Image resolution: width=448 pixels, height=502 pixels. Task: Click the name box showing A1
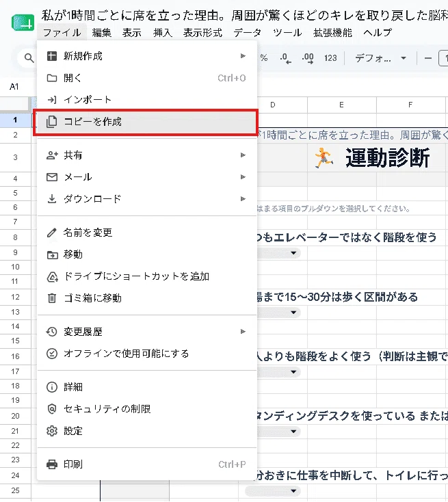pyautogui.click(x=14, y=87)
